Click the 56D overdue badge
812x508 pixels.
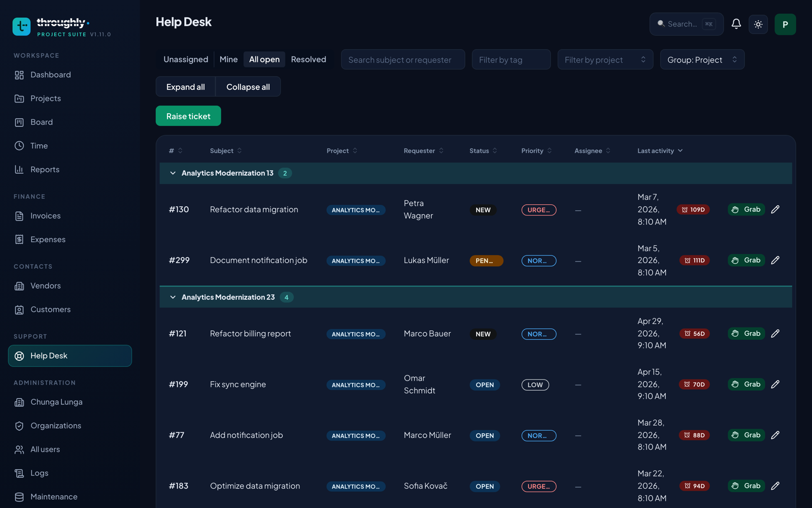click(x=694, y=333)
